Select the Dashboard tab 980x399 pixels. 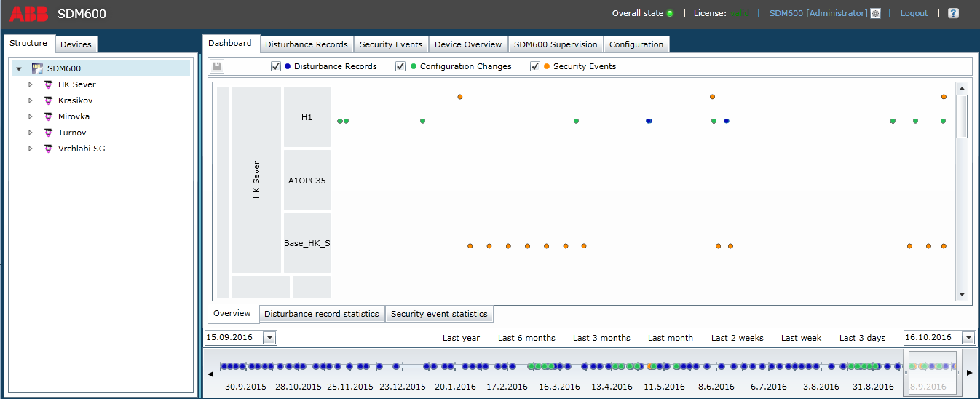(x=230, y=43)
